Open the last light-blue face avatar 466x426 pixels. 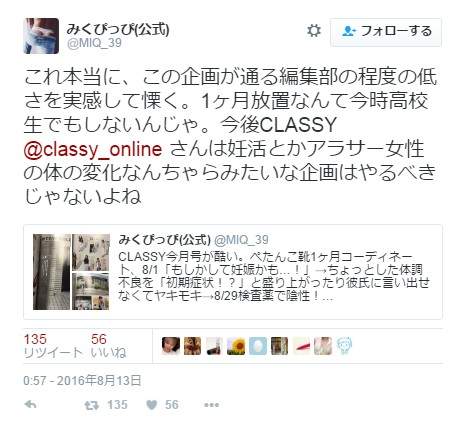click(344, 346)
